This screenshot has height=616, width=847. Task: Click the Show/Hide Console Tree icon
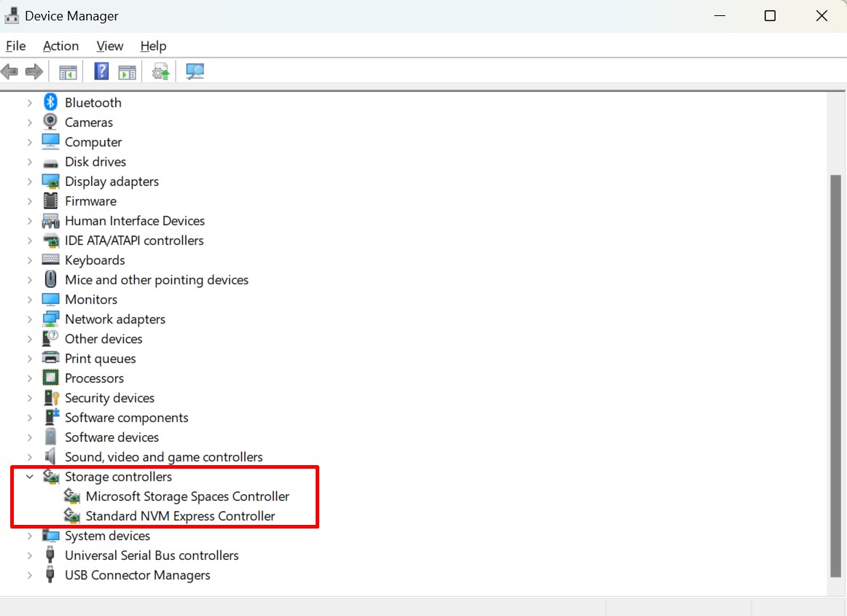[68, 72]
